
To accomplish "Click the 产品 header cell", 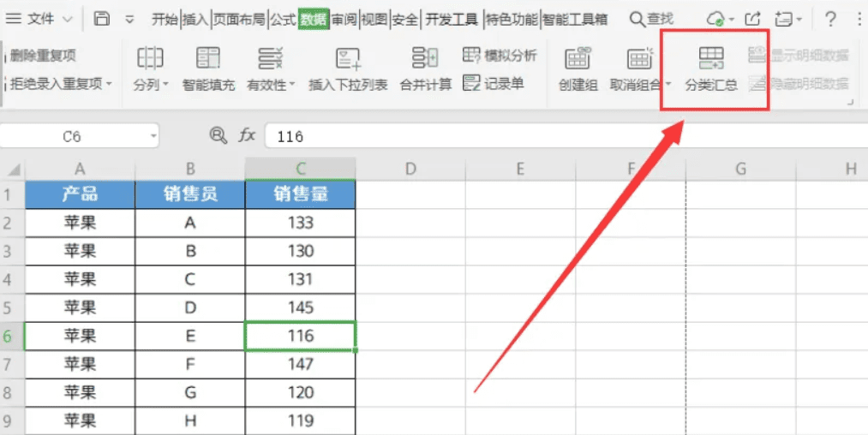I will click(81, 194).
